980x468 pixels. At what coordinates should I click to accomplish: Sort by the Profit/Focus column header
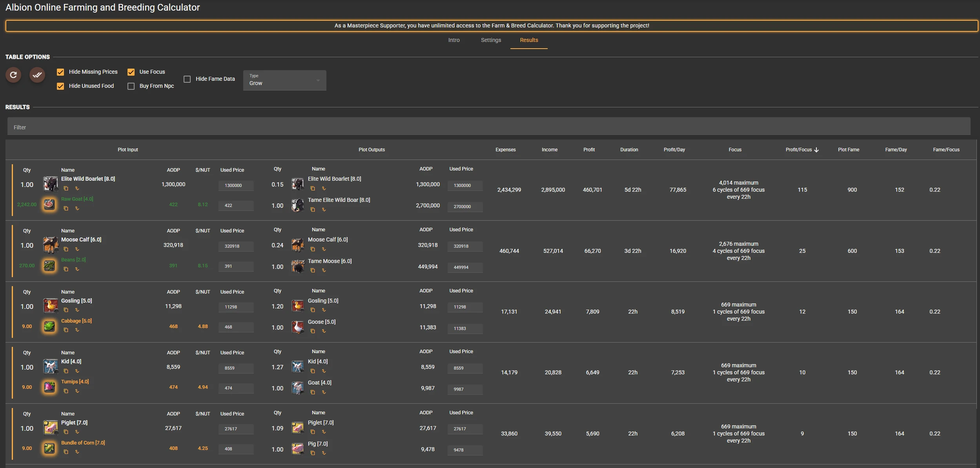click(x=799, y=150)
